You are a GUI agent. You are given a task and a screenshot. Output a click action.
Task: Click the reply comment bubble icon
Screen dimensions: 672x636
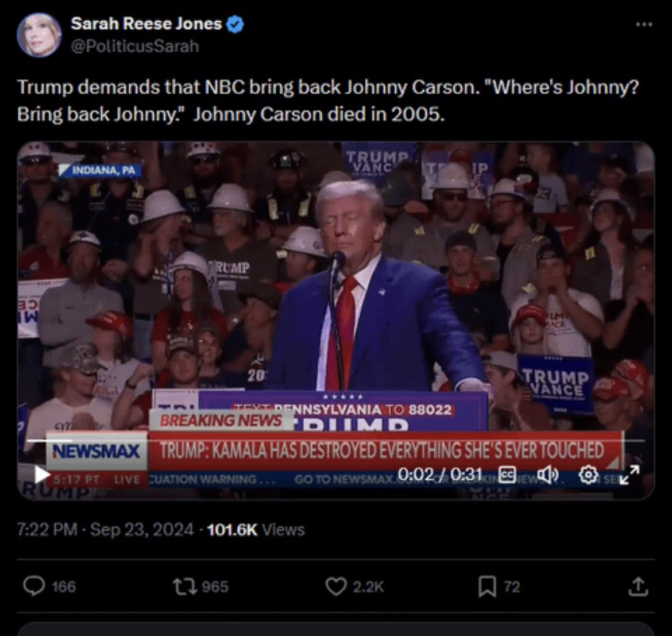[34, 586]
